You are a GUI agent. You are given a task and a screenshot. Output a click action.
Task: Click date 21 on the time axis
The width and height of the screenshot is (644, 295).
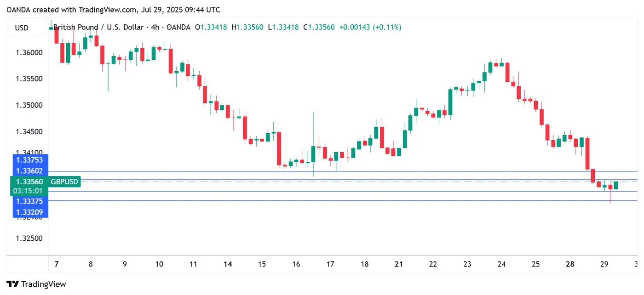[x=399, y=264]
